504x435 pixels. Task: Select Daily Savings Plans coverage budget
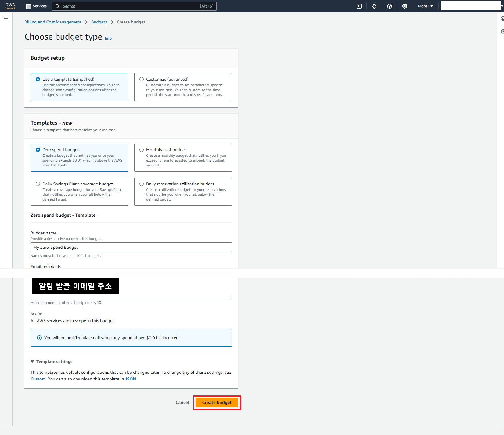(x=79, y=192)
